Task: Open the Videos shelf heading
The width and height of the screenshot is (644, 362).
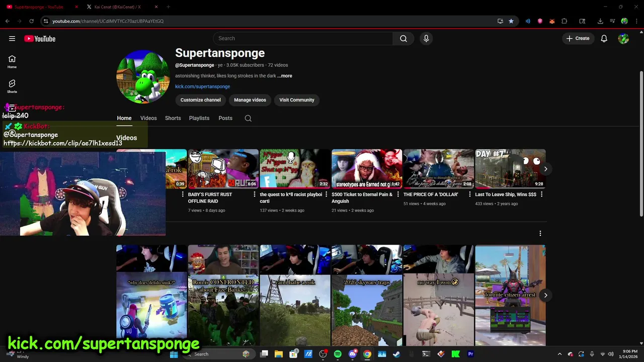Action: (127, 138)
